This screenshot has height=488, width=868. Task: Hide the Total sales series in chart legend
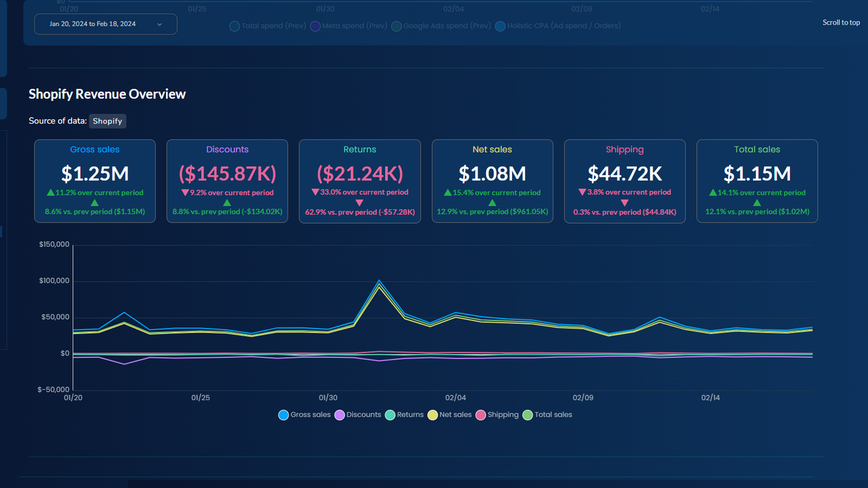pos(547,415)
